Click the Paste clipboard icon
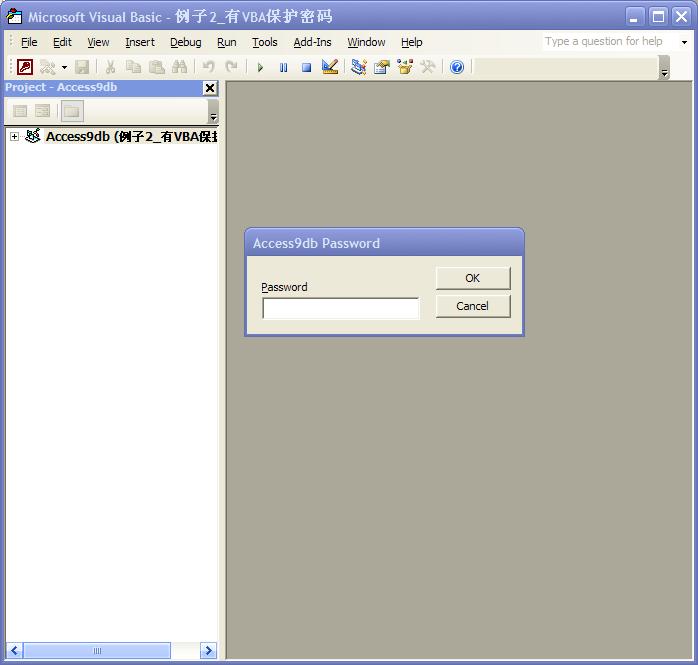 tap(156, 67)
